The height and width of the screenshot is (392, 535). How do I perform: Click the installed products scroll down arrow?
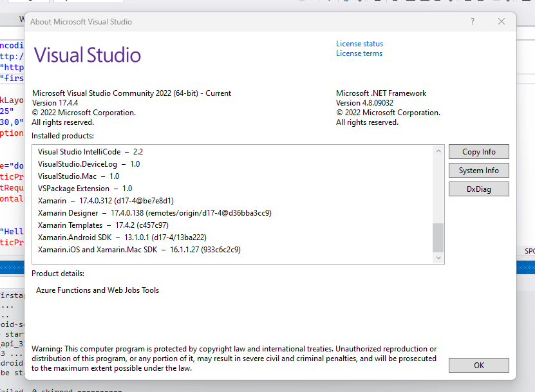pyautogui.click(x=438, y=258)
